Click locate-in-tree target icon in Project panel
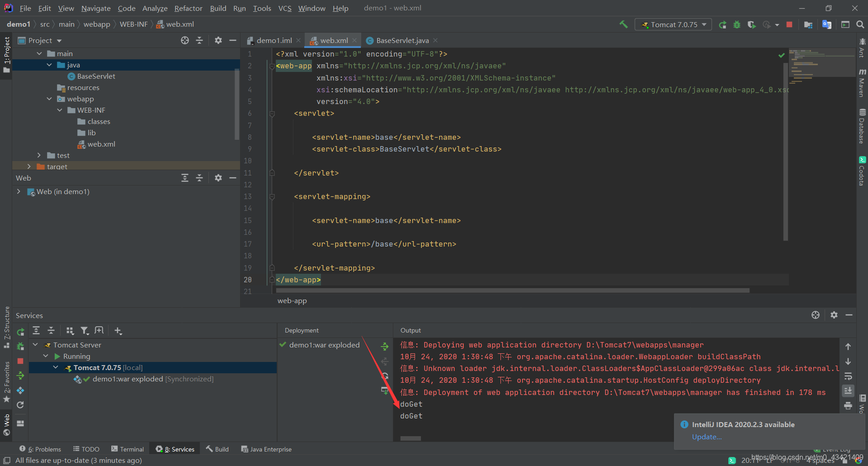This screenshot has width=868, height=466. [x=185, y=40]
